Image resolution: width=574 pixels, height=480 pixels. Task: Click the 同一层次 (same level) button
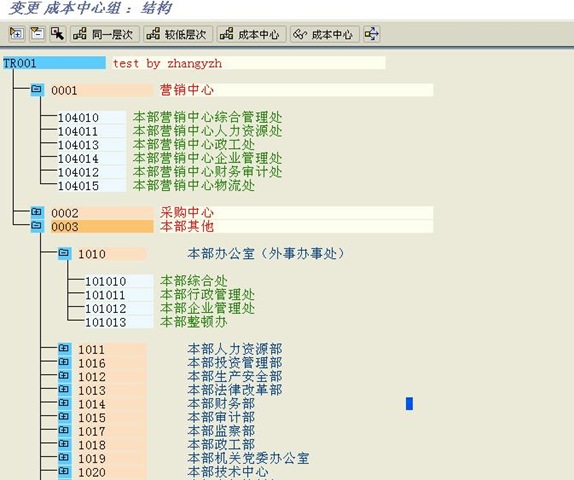pyautogui.click(x=105, y=34)
